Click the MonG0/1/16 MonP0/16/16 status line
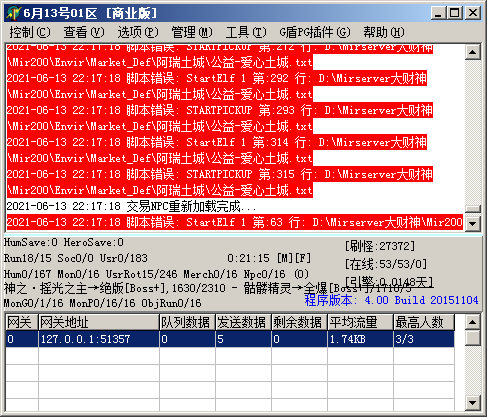This screenshot has width=487, height=417. click(103, 303)
